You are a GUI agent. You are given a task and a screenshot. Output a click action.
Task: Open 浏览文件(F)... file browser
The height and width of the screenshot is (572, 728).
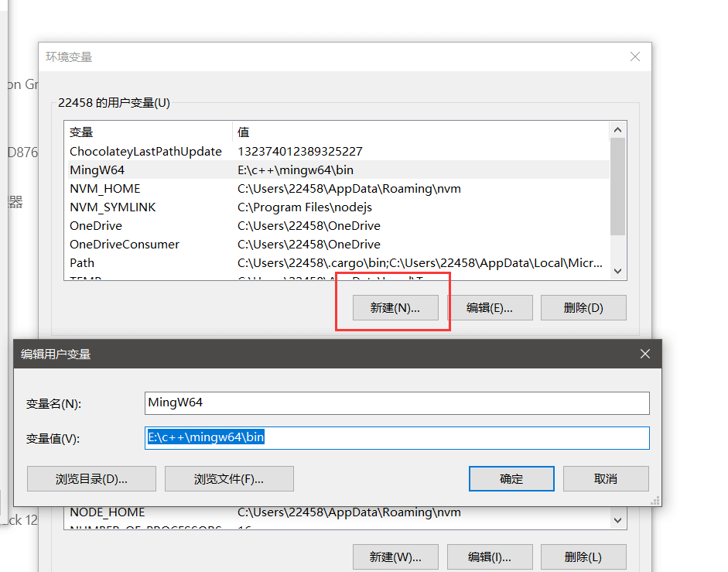[229, 478]
